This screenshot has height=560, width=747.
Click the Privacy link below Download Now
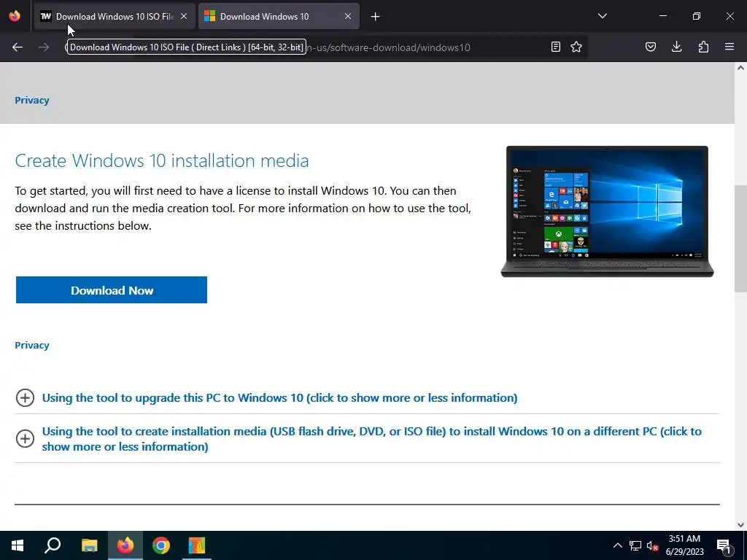pyautogui.click(x=32, y=345)
